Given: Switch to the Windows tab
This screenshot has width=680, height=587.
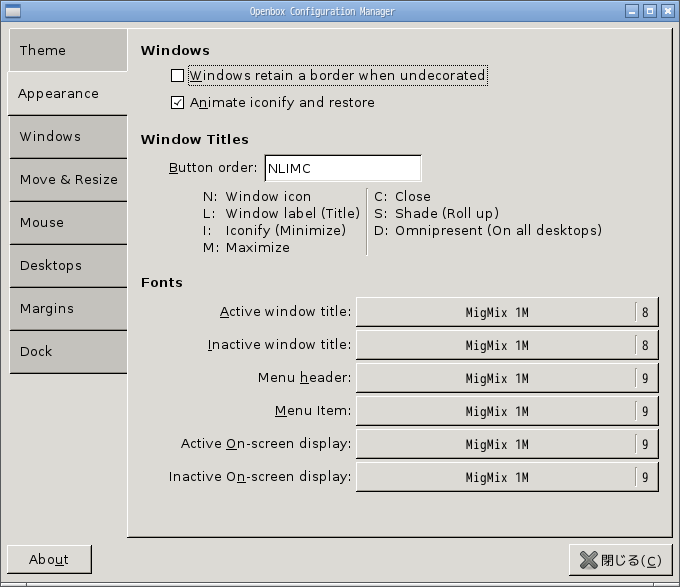Looking at the screenshot, I should point(68,137).
